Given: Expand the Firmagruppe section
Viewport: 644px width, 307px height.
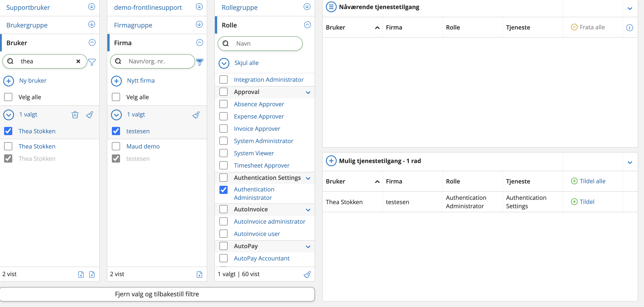Looking at the screenshot, I should coord(199,25).
